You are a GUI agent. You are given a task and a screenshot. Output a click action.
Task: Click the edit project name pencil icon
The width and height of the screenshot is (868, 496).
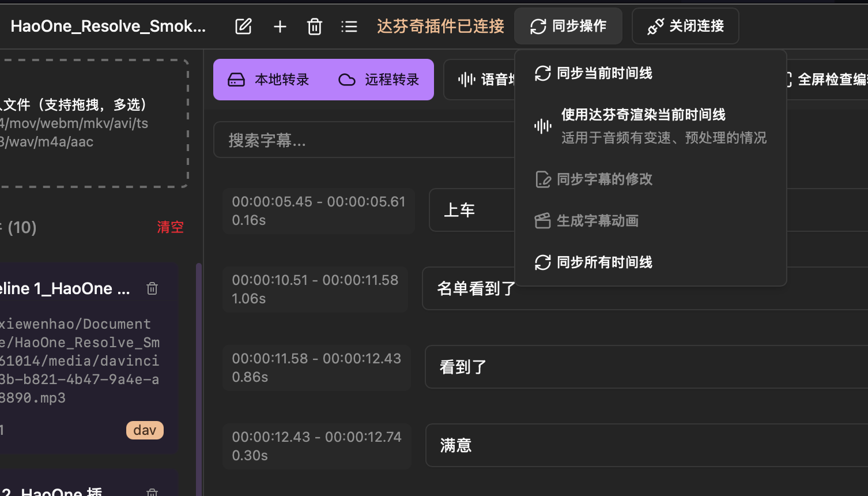pyautogui.click(x=243, y=26)
